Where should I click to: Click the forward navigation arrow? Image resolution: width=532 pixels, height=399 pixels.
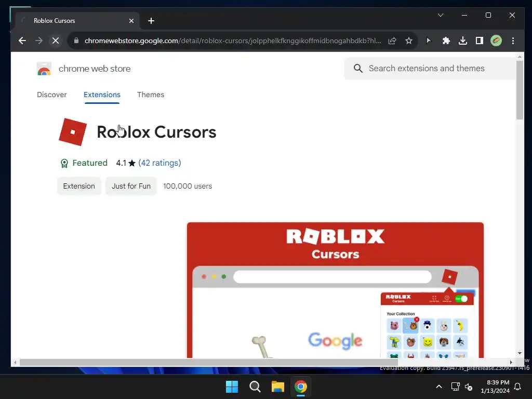(x=38, y=41)
